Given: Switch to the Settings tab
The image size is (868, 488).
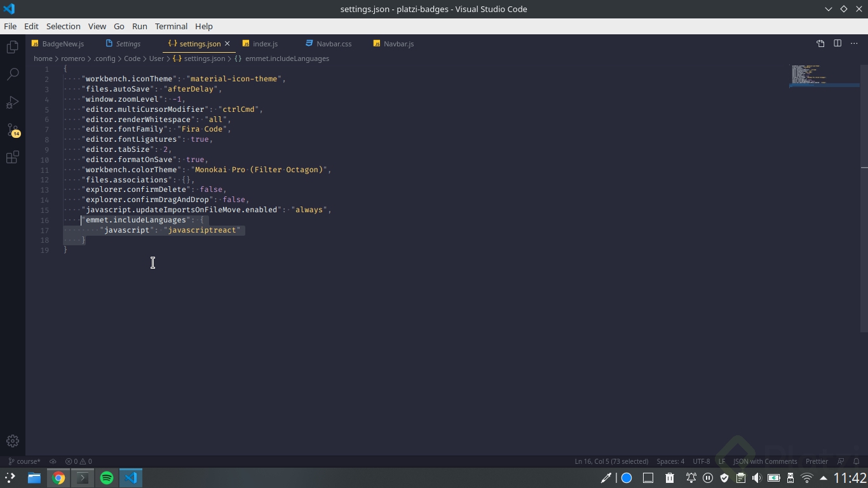Looking at the screenshot, I should click(x=128, y=44).
